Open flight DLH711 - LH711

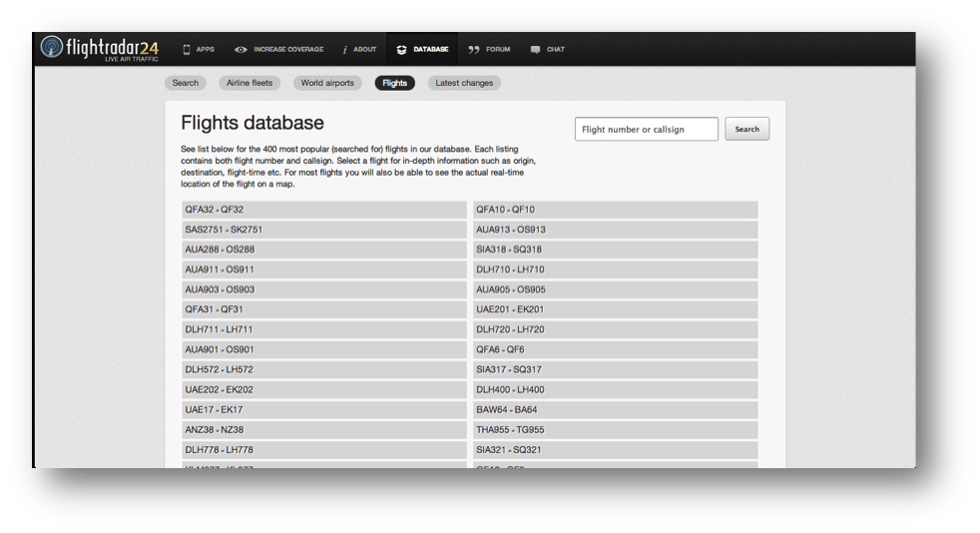[323, 330]
